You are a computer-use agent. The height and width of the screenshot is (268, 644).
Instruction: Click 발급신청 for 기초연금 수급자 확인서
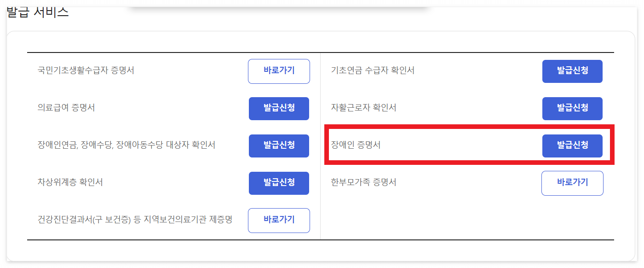(x=572, y=71)
